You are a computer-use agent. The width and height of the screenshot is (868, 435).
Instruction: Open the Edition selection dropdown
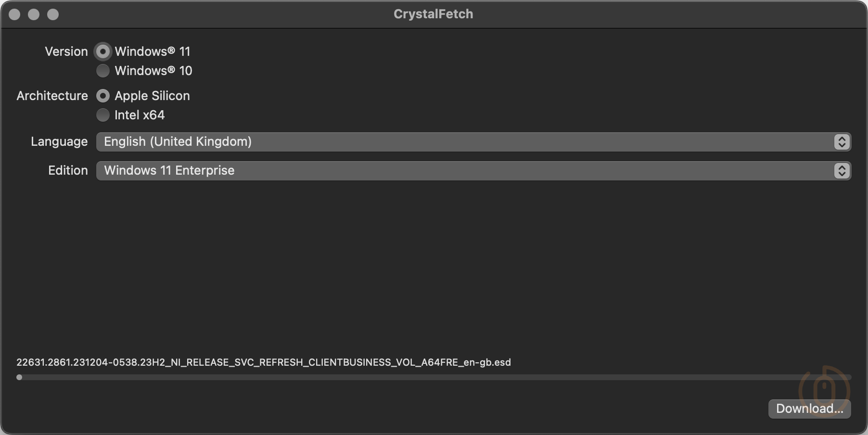(433, 170)
